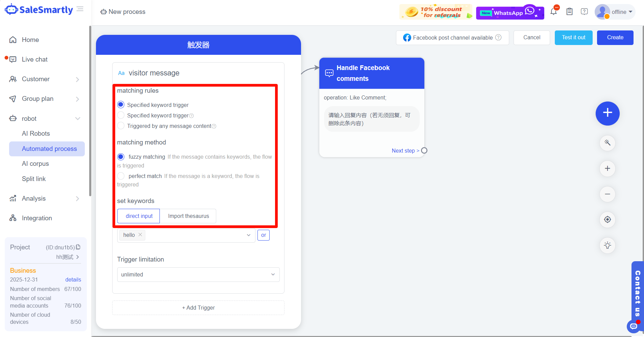Collapse the sidebar with the hamburger icon

tap(80, 9)
